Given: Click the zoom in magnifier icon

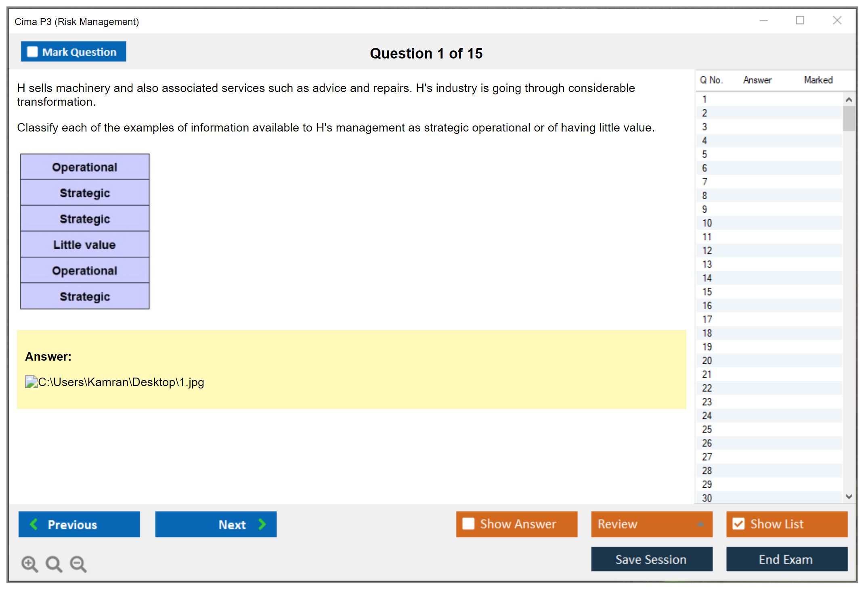Looking at the screenshot, I should pos(29,564).
